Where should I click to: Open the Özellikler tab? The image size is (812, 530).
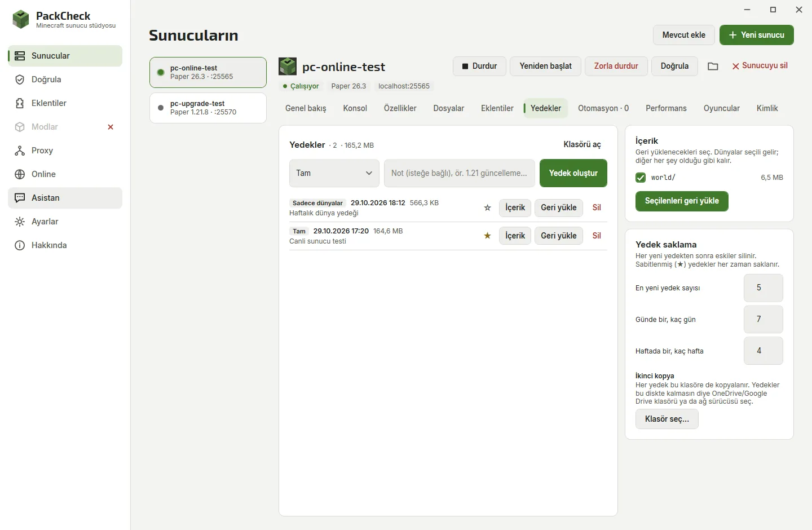(400, 108)
